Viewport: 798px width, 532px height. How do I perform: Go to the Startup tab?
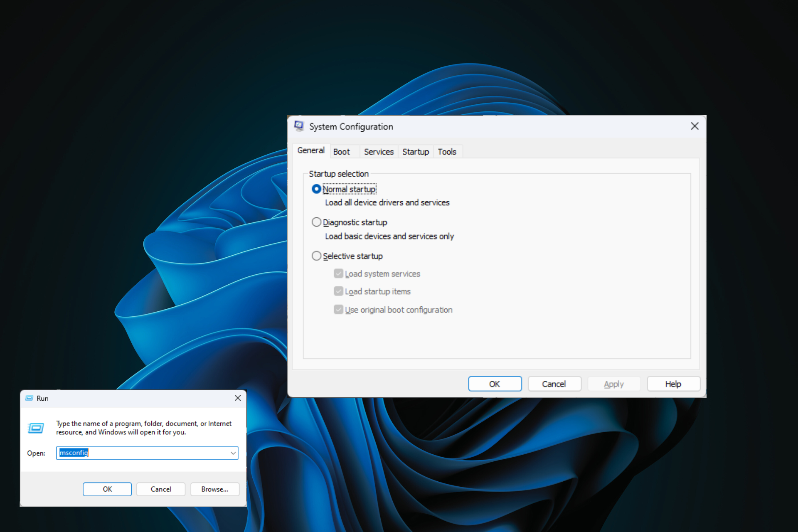pos(415,152)
